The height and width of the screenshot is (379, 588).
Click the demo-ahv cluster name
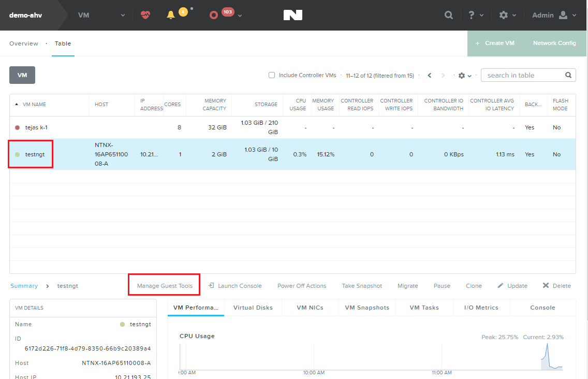point(25,16)
